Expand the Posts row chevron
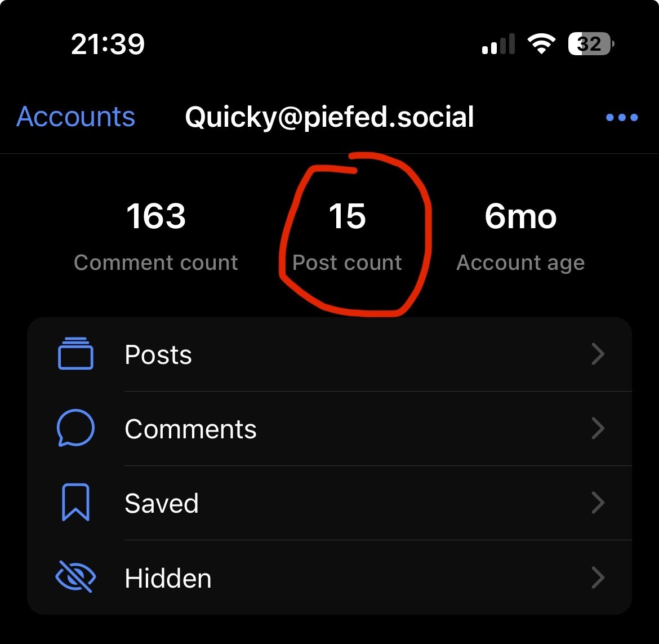The height and width of the screenshot is (644, 659). [x=598, y=354]
